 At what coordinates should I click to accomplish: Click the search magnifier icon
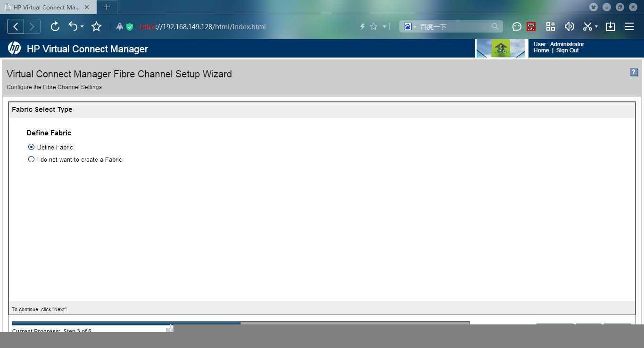[495, 26]
